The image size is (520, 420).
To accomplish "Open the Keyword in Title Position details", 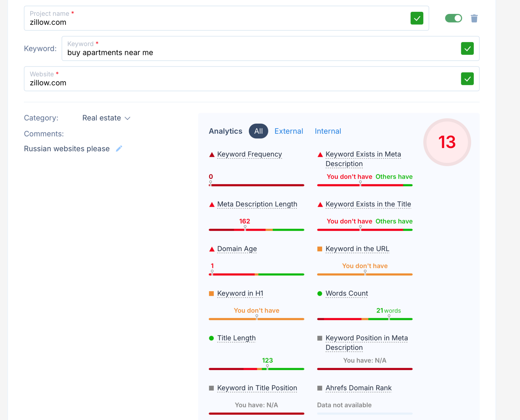I will [257, 388].
